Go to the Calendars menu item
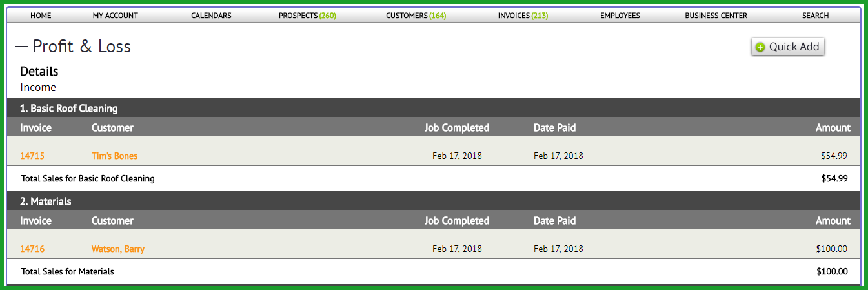 tap(211, 16)
